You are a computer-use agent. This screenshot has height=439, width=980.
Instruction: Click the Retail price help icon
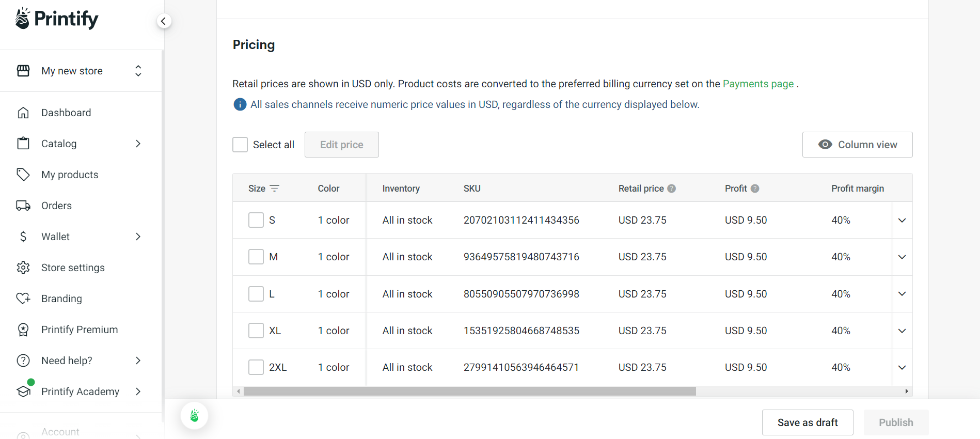click(x=671, y=189)
